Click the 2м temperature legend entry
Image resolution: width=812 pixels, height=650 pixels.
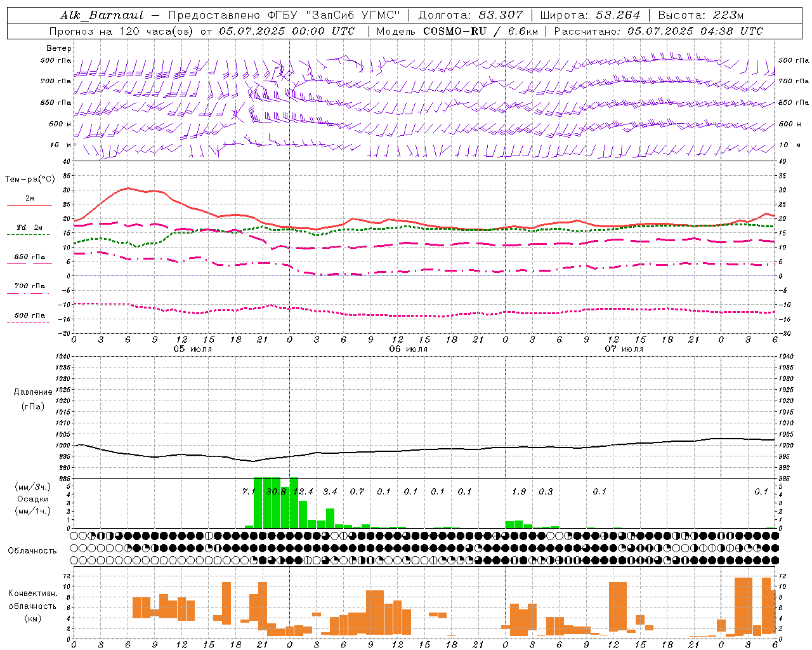30,199
